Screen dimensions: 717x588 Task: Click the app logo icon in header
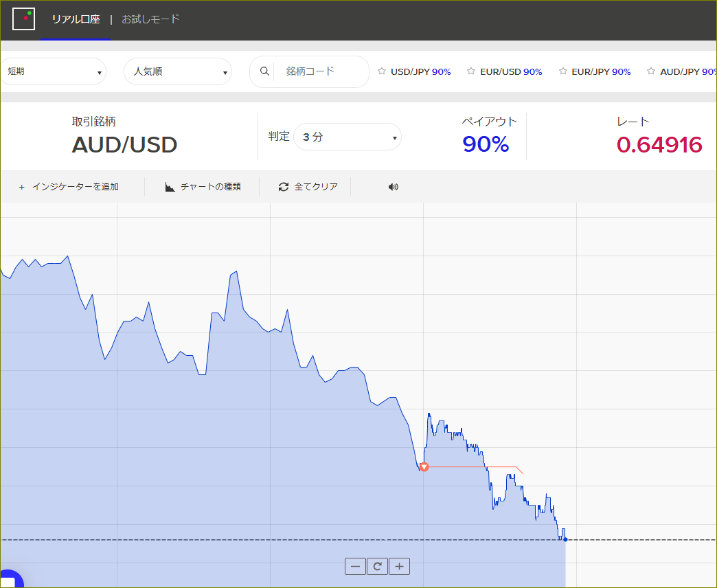pyautogui.click(x=23, y=19)
